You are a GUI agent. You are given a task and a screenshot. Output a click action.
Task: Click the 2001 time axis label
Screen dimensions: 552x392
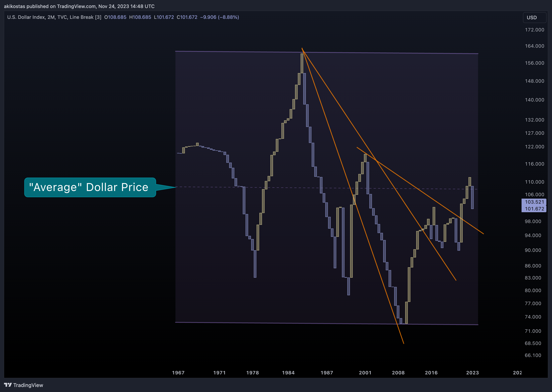pyautogui.click(x=365, y=373)
